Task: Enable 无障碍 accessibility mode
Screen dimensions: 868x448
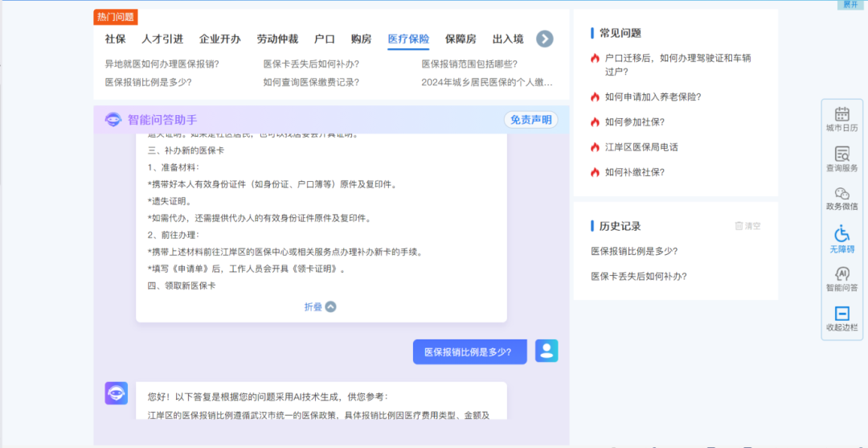Action: (x=841, y=234)
